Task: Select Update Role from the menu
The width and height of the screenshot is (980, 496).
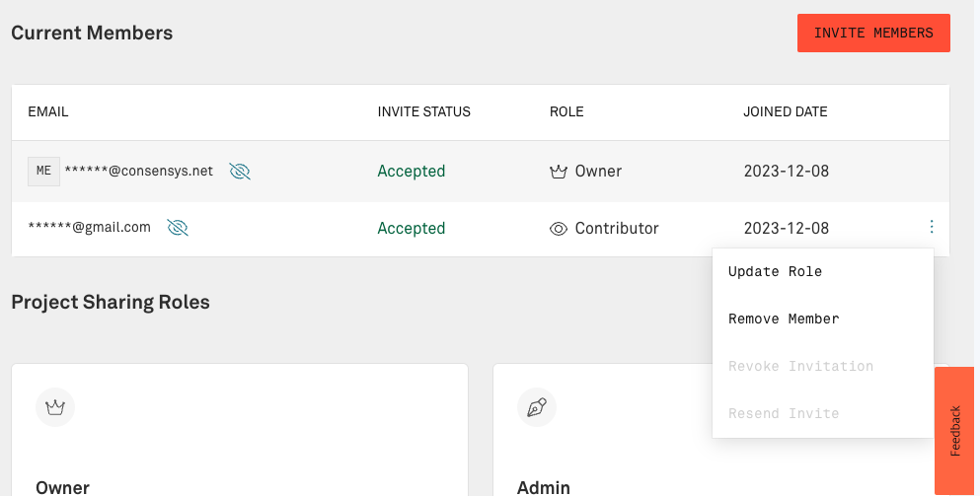Action: pos(775,272)
